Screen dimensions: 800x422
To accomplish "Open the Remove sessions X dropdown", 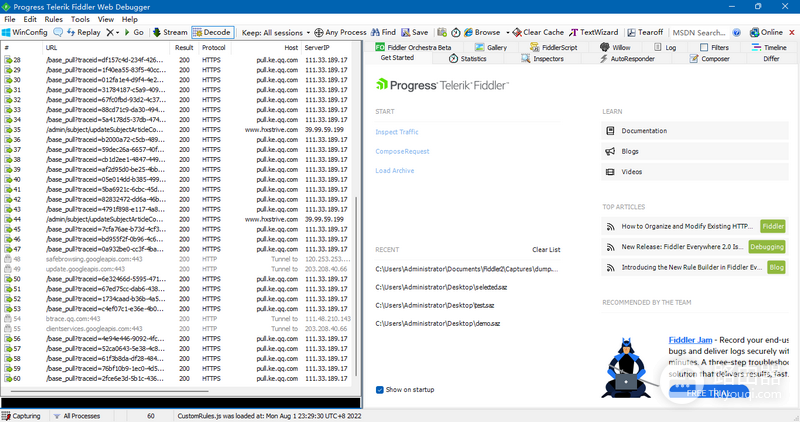I will tap(113, 32).
